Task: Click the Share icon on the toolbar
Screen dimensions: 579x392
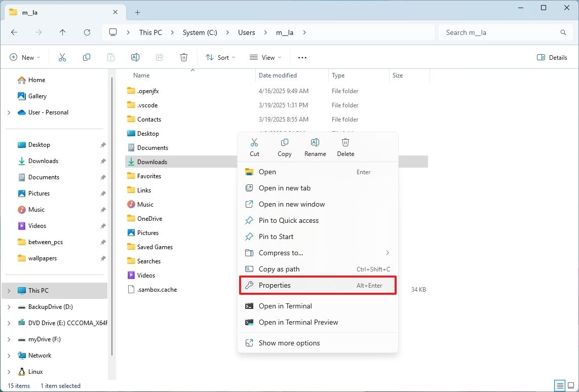Action: click(160, 57)
